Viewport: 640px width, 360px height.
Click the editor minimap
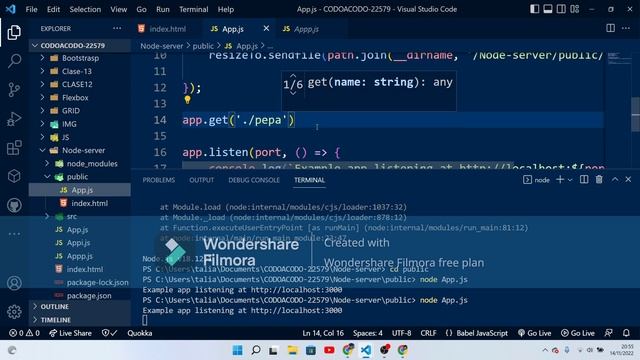point(619,58)
